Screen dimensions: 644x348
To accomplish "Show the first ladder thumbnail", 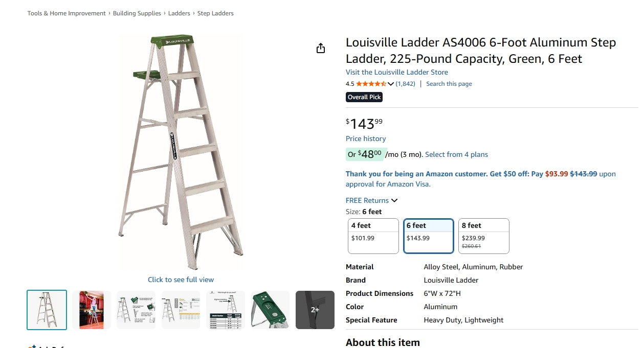I will click(x=47, y=310).
